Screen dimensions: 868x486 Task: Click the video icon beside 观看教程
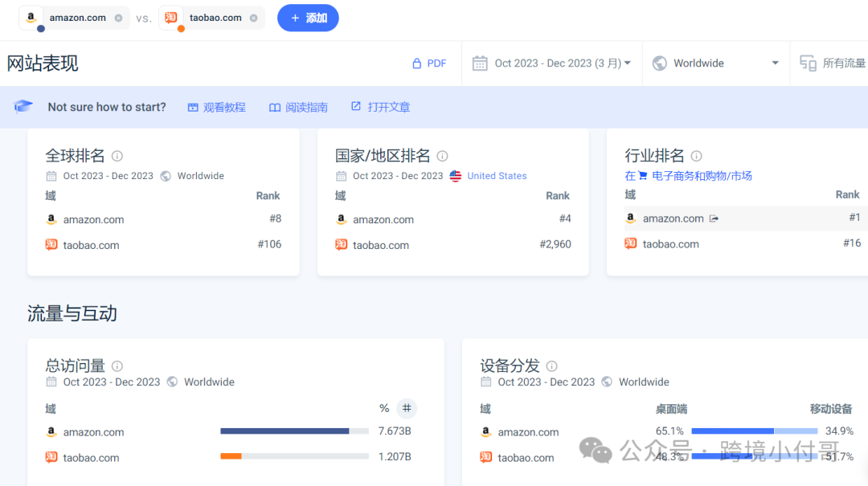pos(193,108)
